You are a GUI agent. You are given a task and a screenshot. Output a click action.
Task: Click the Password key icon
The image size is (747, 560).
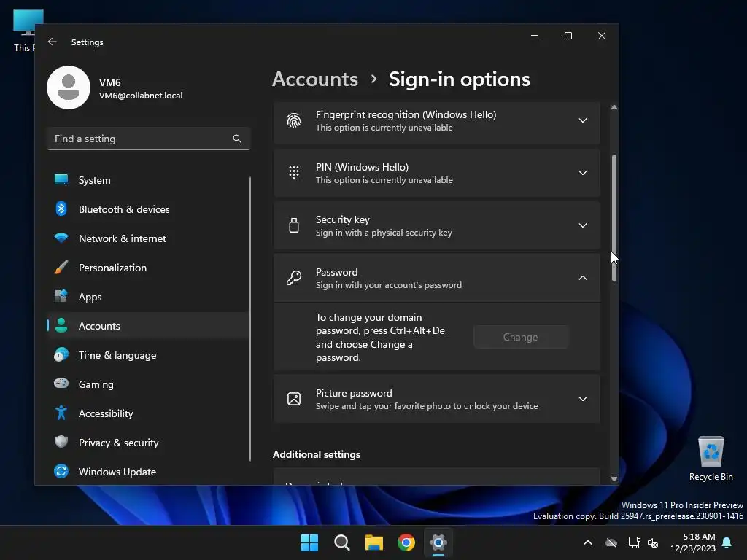(x=294, y=278)
